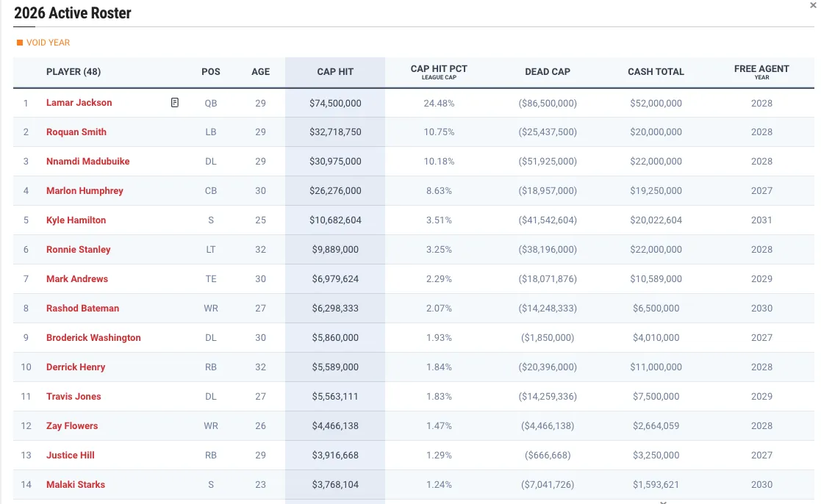Sort by Cap Hit Pct League Cap header

click(439, 72)
